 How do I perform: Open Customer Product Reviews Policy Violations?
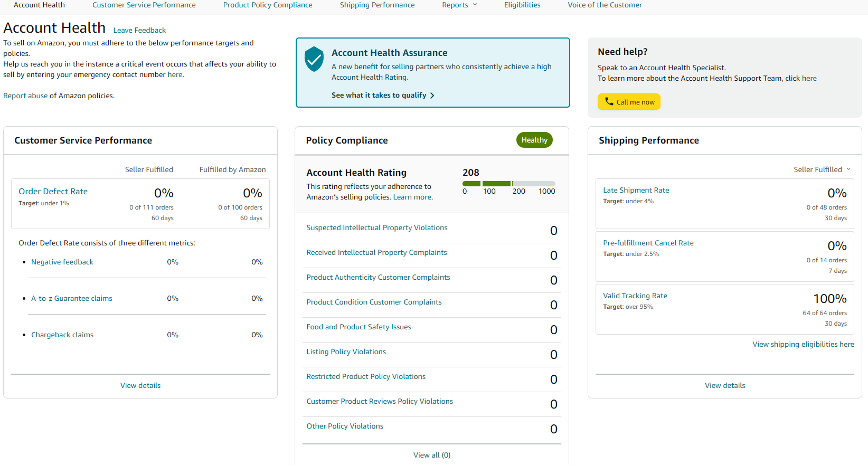(x=380, y=401)
